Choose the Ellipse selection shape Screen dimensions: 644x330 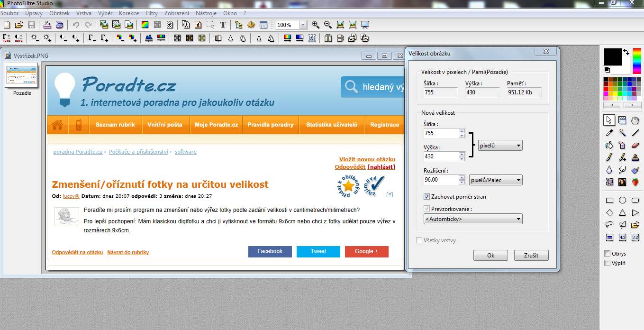(x=622, y=201)
